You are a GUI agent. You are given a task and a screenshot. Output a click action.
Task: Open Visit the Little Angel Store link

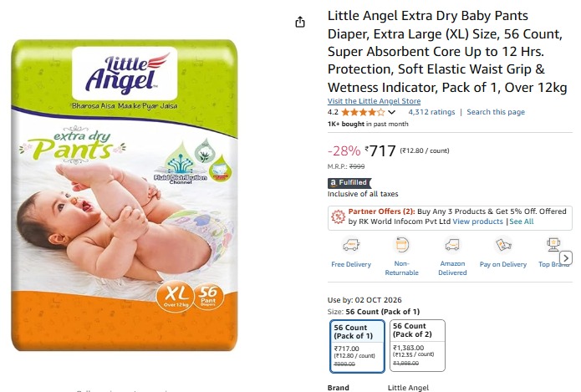pos(374,101)
